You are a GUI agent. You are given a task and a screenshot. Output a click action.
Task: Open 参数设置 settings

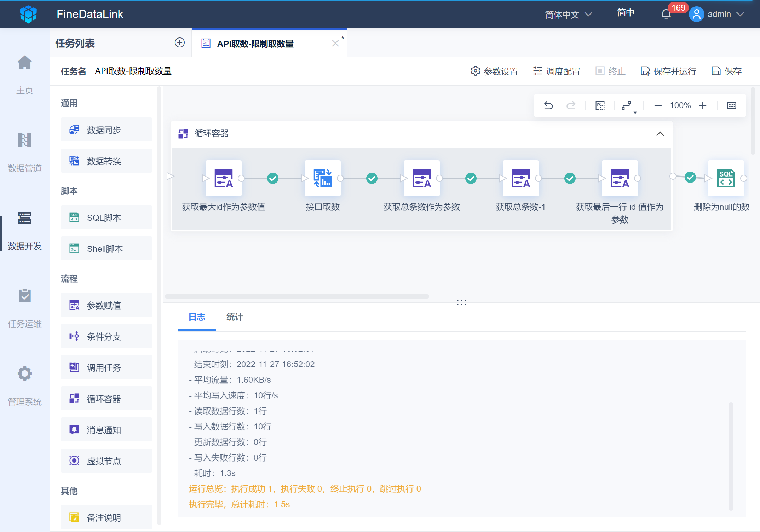pos(494,71)
